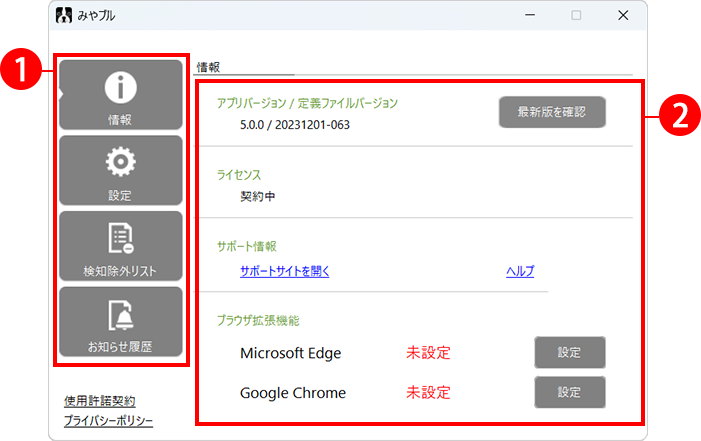The width and height of the screenshot is (701, 441).
Task: Click the みやブル app icon in title bar
Action: [x=63, y=16]
